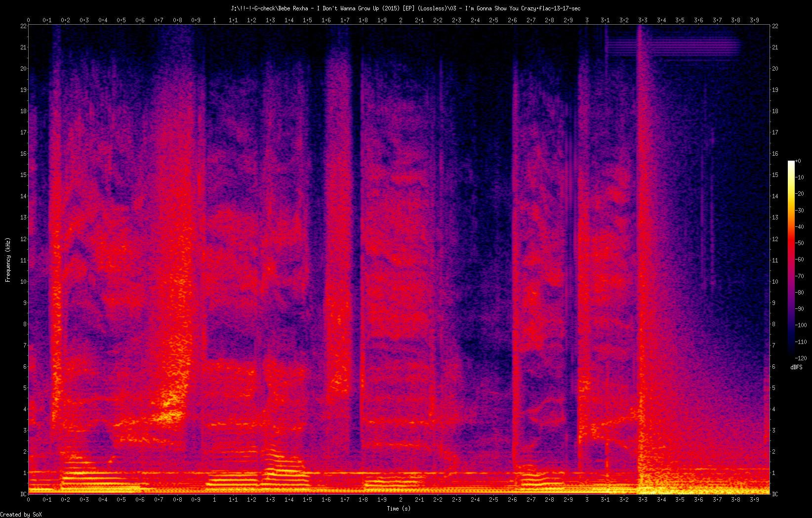Click the 'Created by SoX' caption

coord(21,515)
